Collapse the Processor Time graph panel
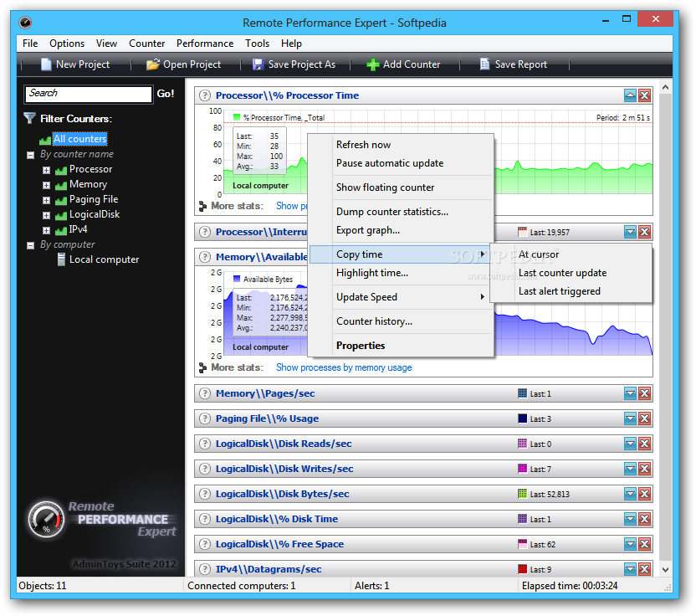This screenshot has width=696, height=616. [630, 95]
